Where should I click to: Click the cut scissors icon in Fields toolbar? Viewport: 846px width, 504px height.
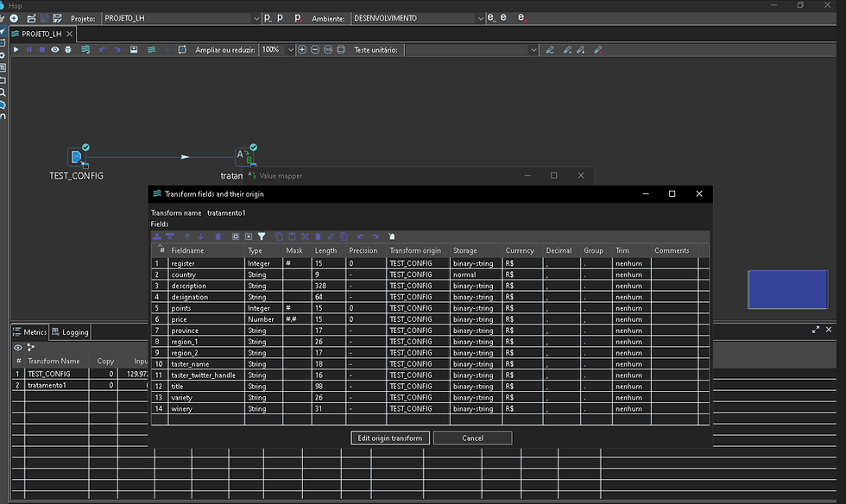(305, 236)
